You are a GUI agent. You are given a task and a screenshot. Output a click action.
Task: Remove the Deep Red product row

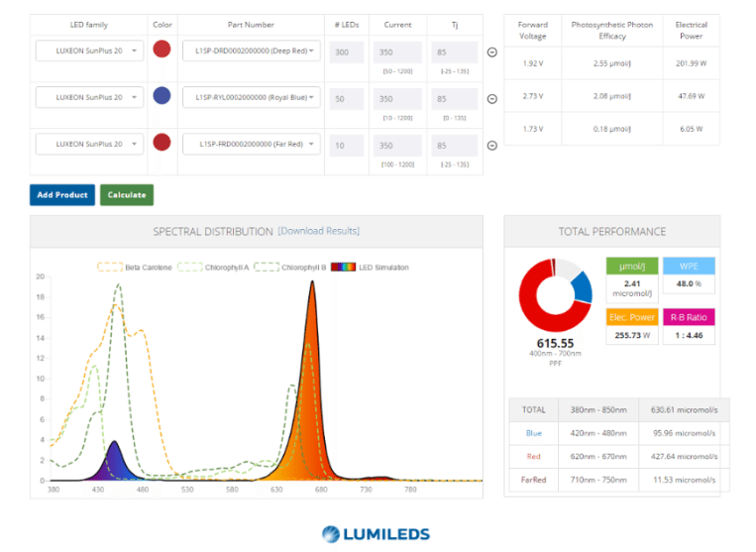pos(491,53)
